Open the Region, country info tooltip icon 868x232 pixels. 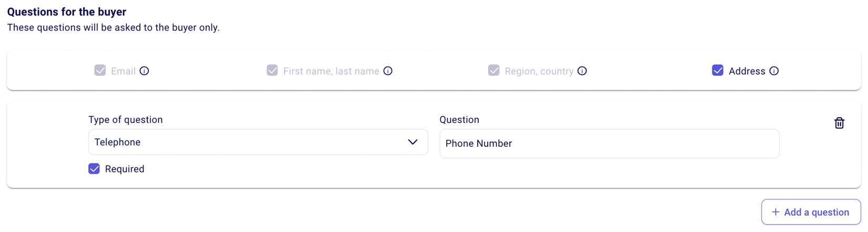tap(582, 71)
